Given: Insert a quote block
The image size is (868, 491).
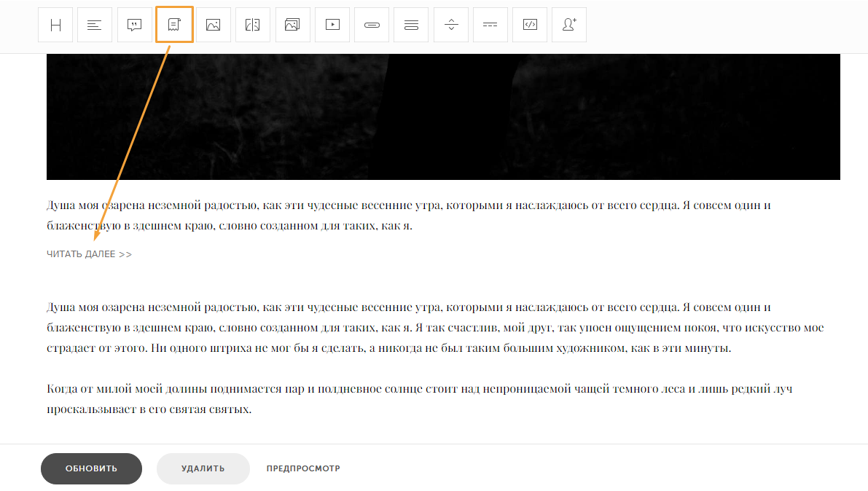Looking at the screenshot, I should (x=135, y=25).
